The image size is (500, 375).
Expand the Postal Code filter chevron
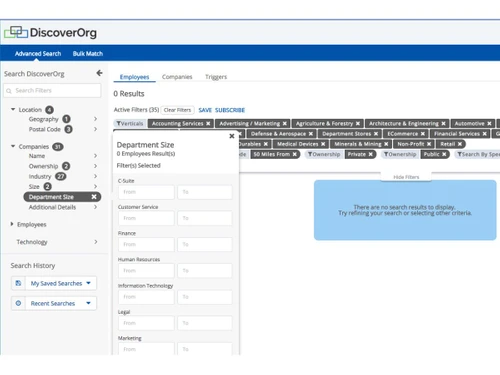pos(96,129)
